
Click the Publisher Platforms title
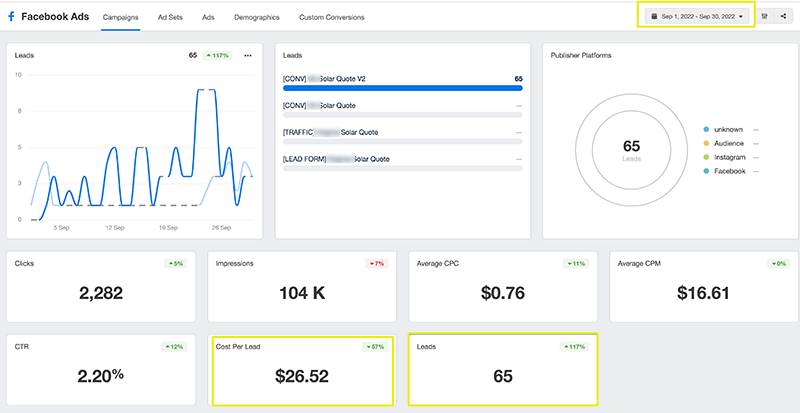(x=581, y=55)
